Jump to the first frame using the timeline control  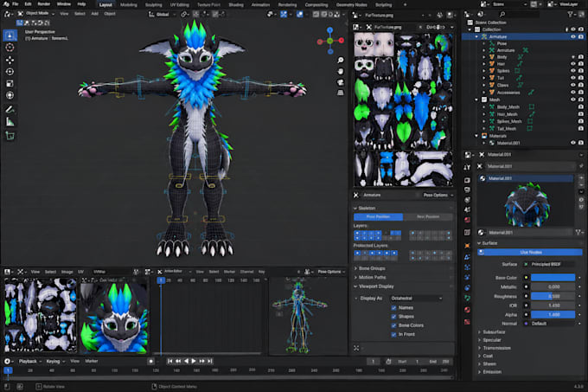(x=169, y=361)
